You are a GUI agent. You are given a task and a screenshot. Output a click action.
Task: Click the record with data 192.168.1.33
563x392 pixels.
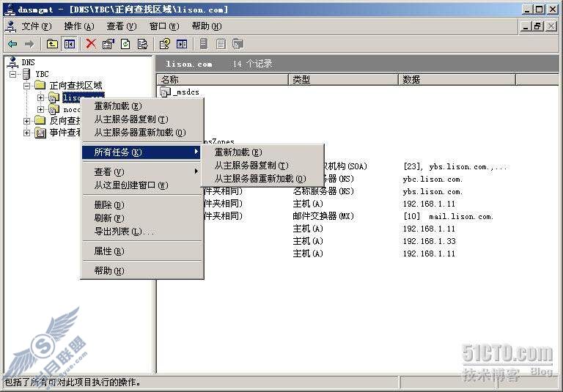pos(429,241)
